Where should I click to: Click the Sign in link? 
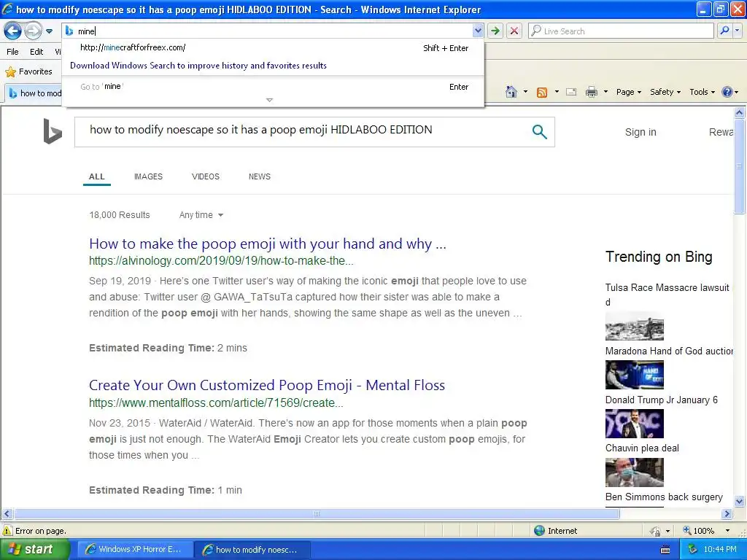pos(640,132)
